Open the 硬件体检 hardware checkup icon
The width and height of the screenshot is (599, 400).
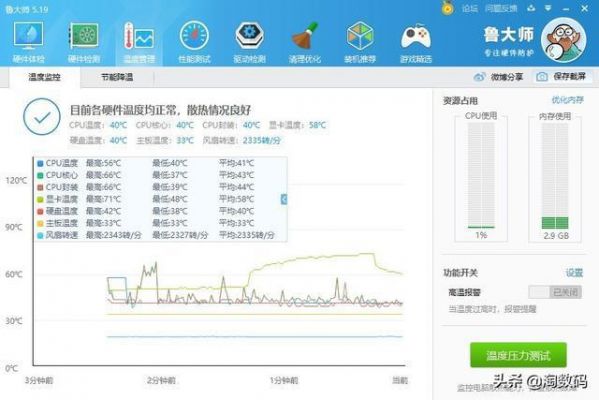[28, 42]
